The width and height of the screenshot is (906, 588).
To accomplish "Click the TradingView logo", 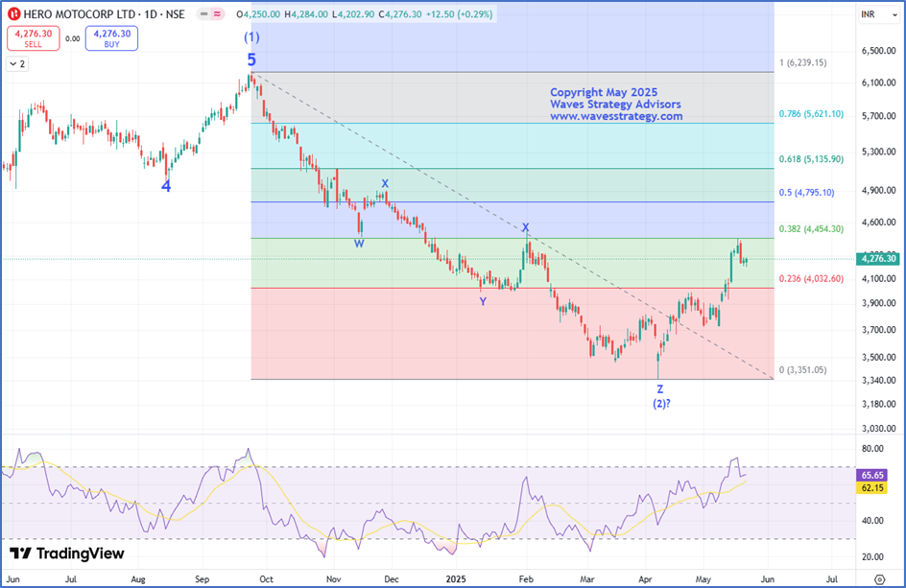I will pos(67,553).
